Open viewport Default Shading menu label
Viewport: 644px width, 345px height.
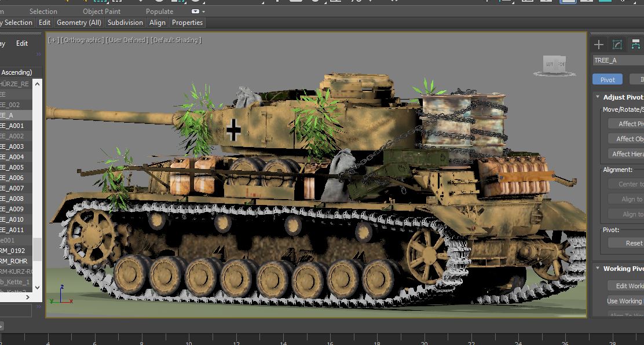tap(176, 40)
